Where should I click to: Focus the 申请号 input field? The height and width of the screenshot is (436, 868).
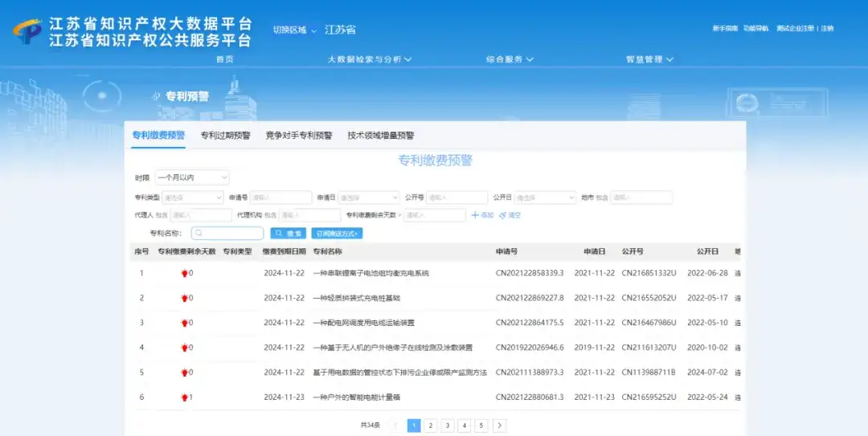pos(280,198)
